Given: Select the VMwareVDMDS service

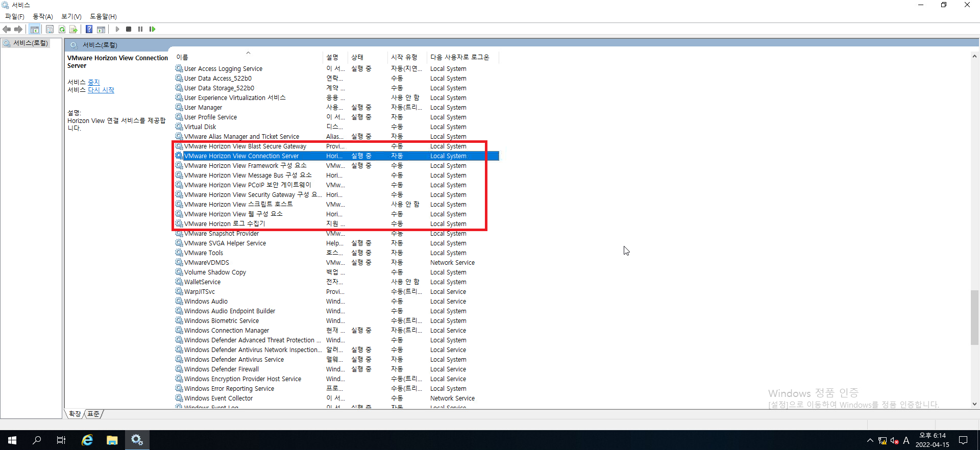Looking at the screenshot, I should (336, 263).
